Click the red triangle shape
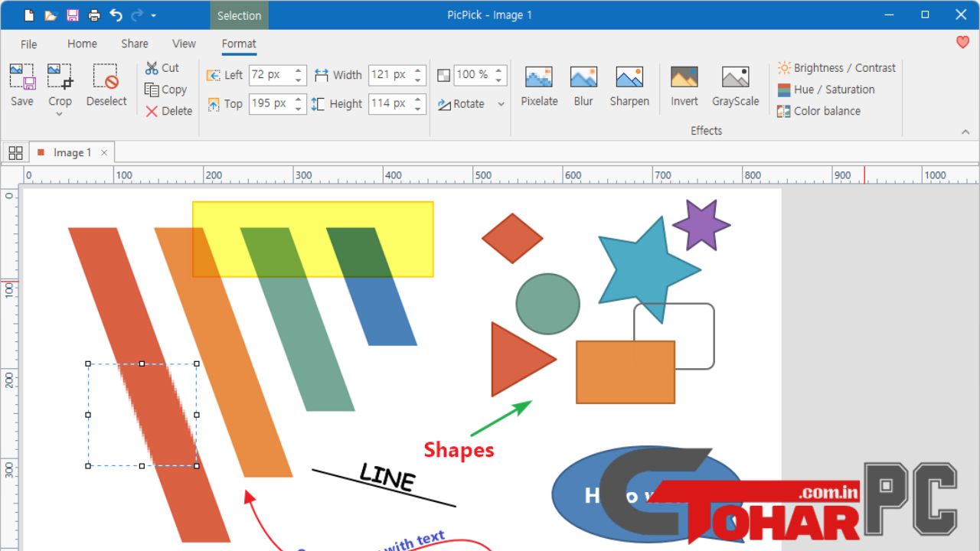 519,359
